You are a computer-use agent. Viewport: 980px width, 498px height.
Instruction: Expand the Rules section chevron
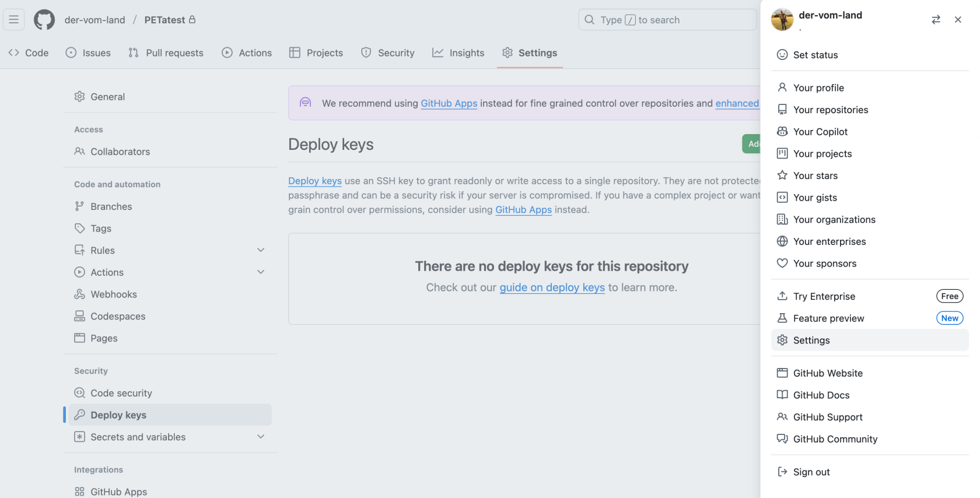click(x=261, y=250)
